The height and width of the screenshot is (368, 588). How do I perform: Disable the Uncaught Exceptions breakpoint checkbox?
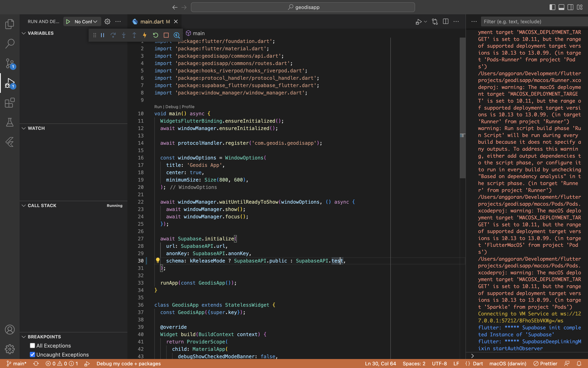coord(32,355)
